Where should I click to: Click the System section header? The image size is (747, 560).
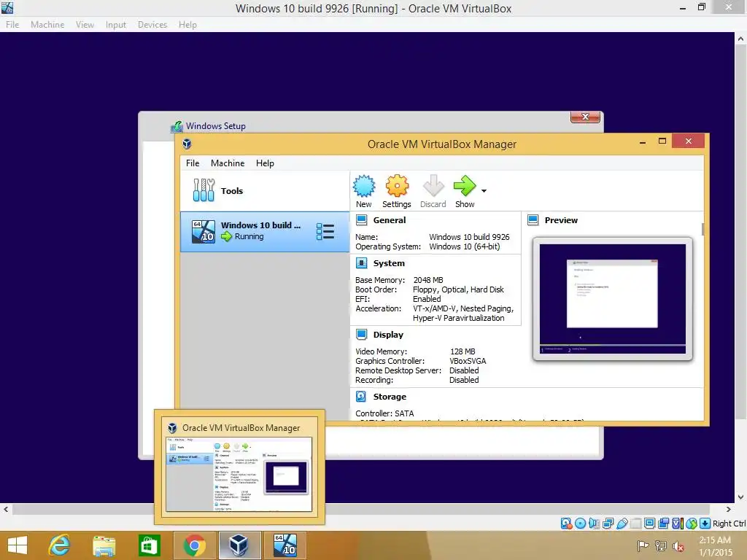point(389,263)
